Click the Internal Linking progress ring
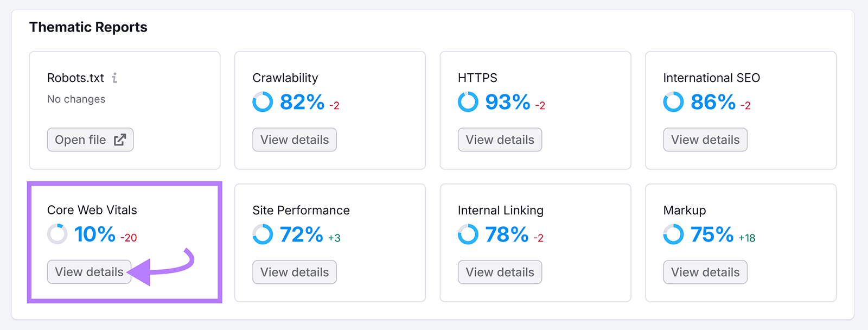Image resolution: width=868 pixels, height=330 pixels. 467,234
